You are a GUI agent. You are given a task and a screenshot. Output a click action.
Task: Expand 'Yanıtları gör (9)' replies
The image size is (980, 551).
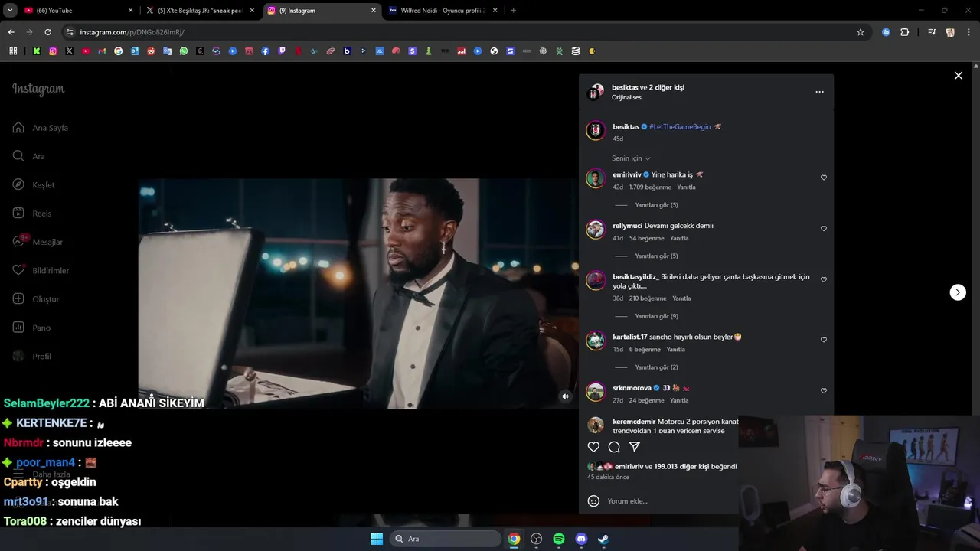[x=656, y=316]
